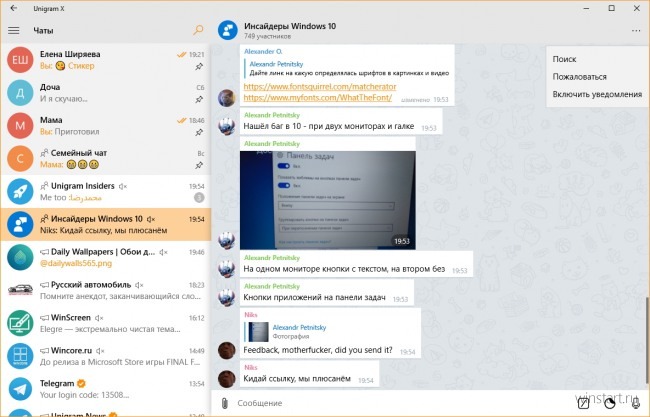Open the taskbar settings photo in chat
650x417 pixels.
(327, 200)
